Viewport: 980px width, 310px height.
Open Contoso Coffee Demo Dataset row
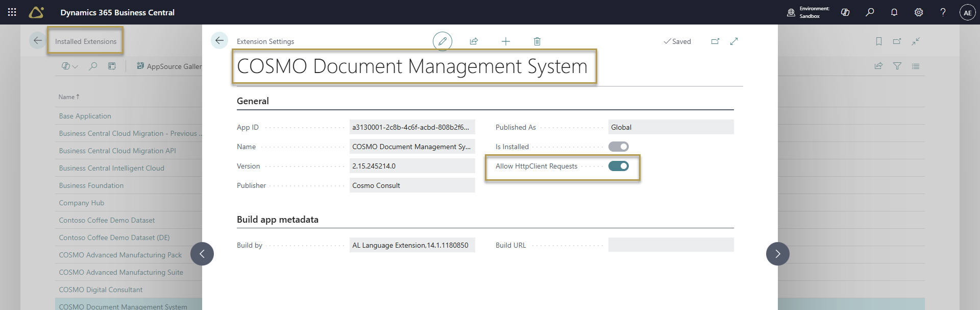tap(107, 220)
